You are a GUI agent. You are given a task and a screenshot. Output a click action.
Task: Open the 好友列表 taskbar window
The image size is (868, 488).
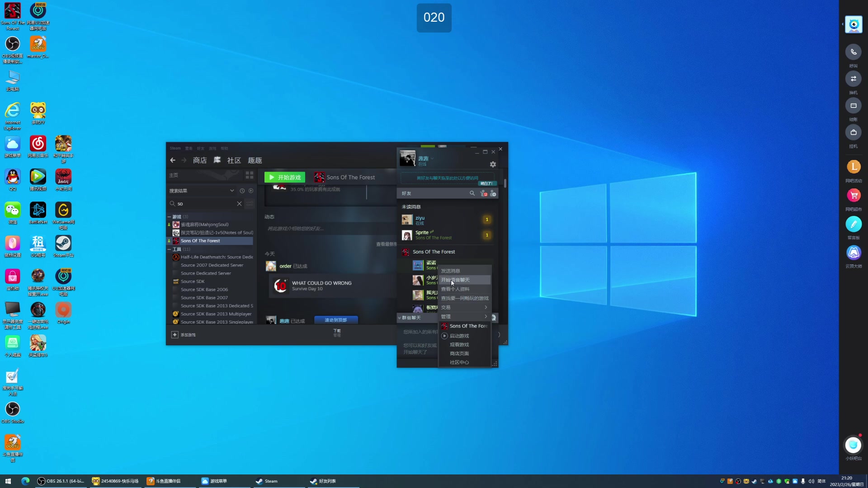pyautogui.click(x=333, y=481)
